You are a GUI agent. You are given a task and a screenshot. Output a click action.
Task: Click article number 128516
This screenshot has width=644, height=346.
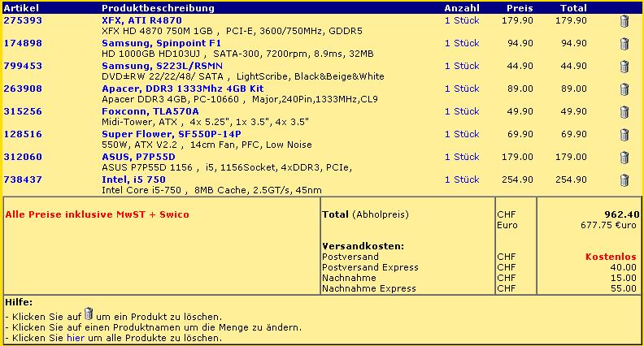click(x=23, y=134)
